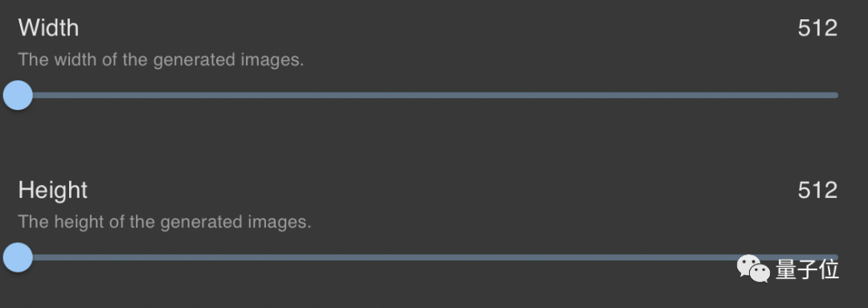Click Height track just right of handle
This screenshot has height=308, width=868.
coord(42,257)
